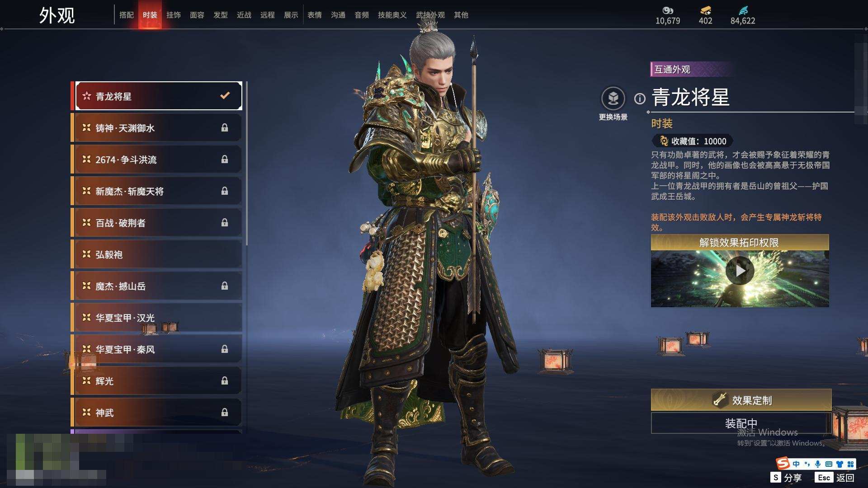The width and height of the screenshot is (868, 488).
Task: Click the 返回 Esc button
Action: click(835, 478)
